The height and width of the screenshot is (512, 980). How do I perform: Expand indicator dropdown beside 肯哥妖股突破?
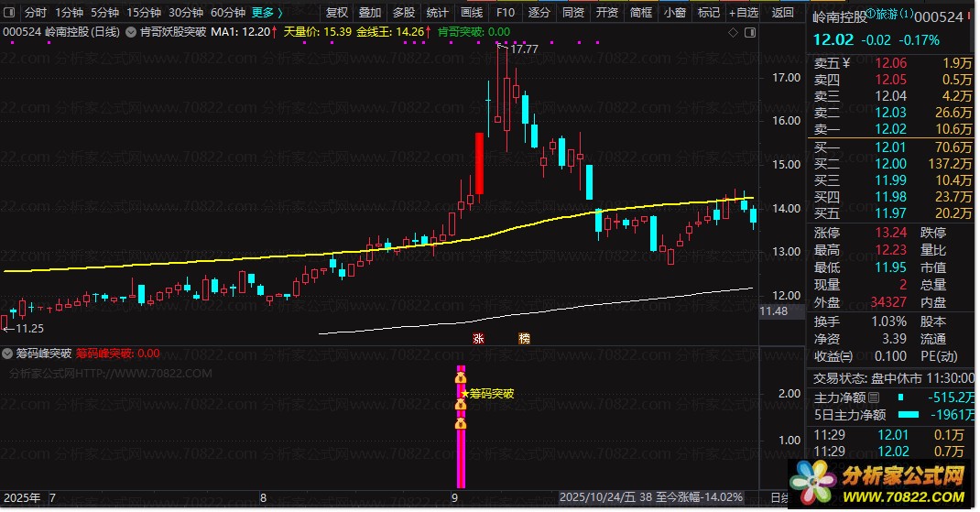pyautogui.click(x=131, y=32)
